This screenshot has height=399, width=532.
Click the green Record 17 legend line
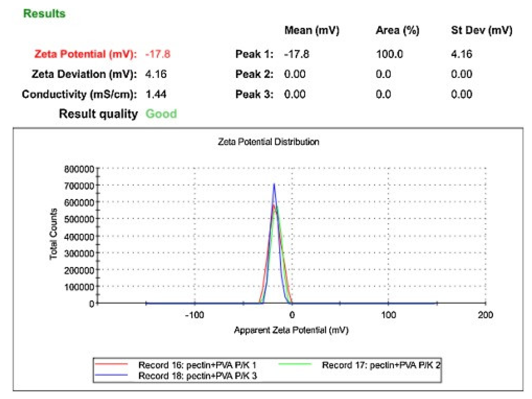(295, 364)
